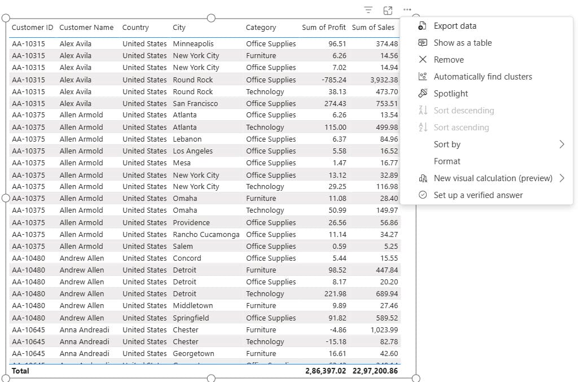This screenshot has width=588, height=382.
Task: Click the 1,023.99 sales value
Action: (384, 330)
